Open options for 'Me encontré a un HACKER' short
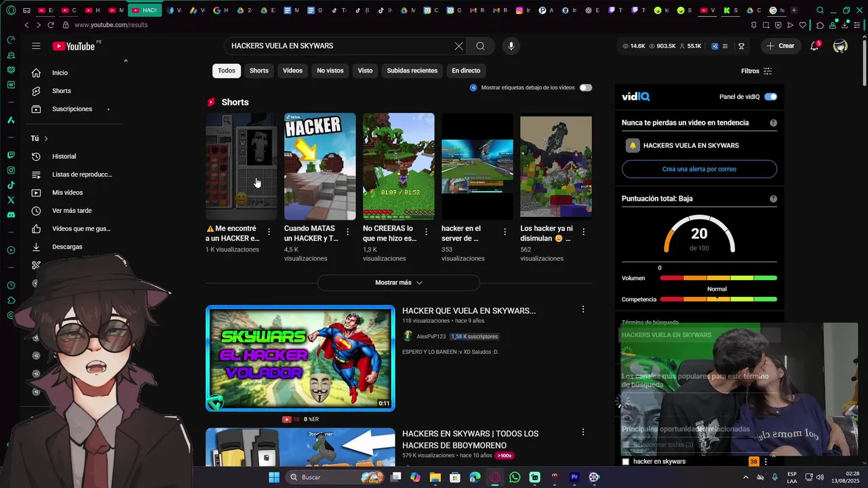 click(269, 232)
